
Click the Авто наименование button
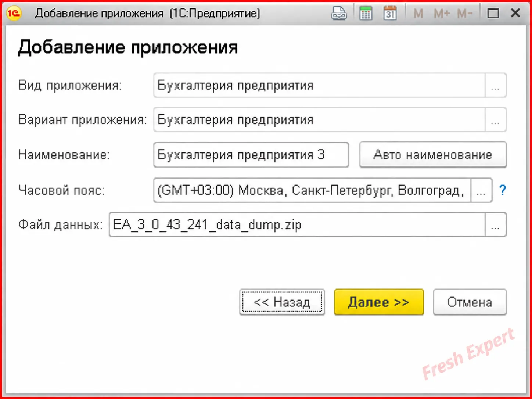coord(433,155)
